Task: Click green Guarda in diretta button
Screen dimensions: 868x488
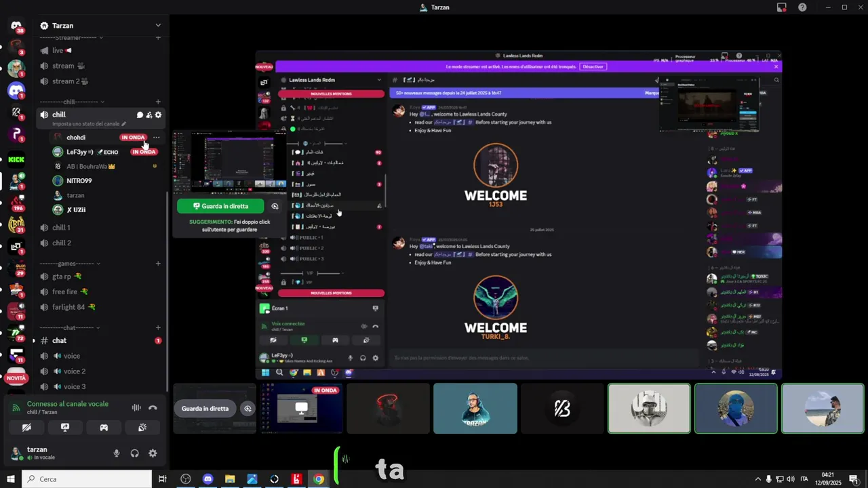Action: [220, 206]
